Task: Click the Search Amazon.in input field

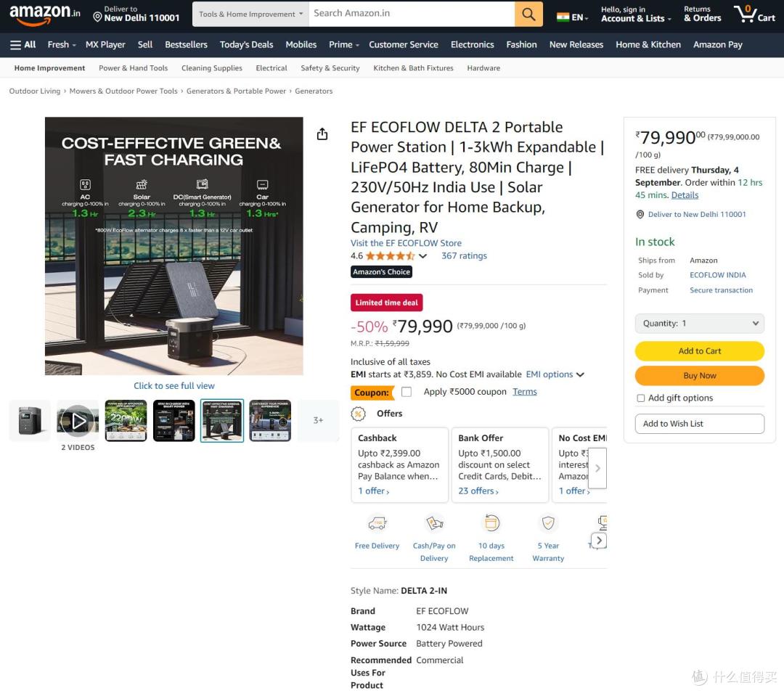Action: 412,14
